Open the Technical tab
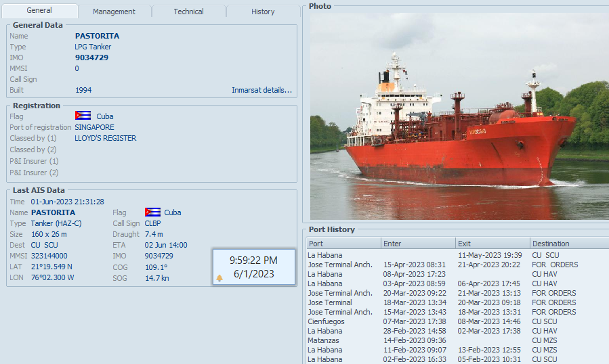Image resolution: width=609 pixels, height=364 pixels. 188,12
